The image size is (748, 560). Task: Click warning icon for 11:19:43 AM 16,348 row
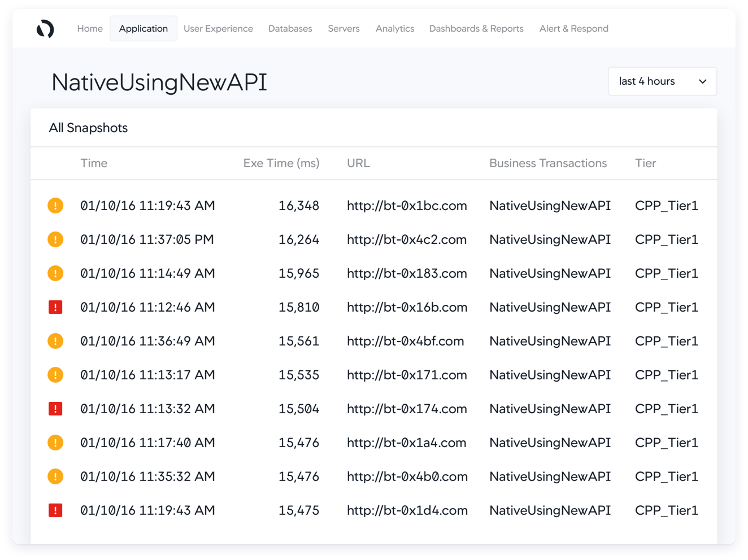[x=55, y=205]
